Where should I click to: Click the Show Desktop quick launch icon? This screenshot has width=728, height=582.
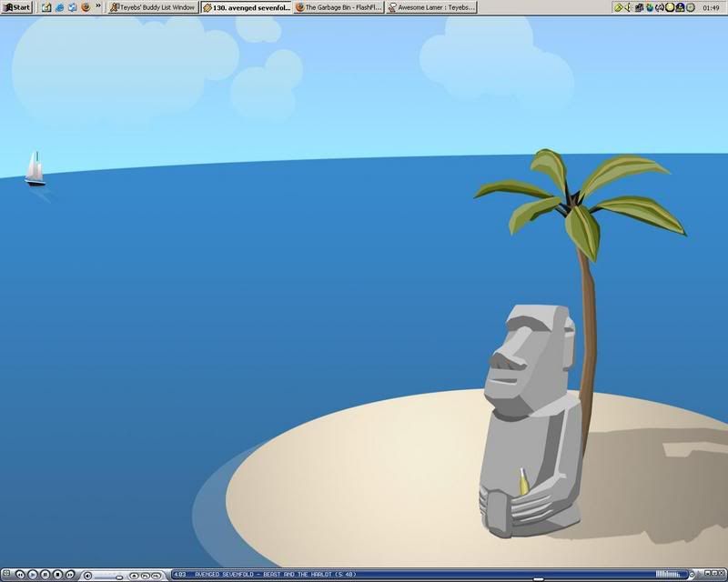[46, 7]
